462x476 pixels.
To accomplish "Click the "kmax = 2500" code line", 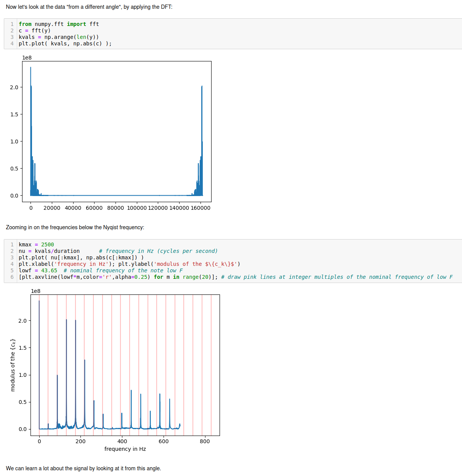I will coord(36,244).
